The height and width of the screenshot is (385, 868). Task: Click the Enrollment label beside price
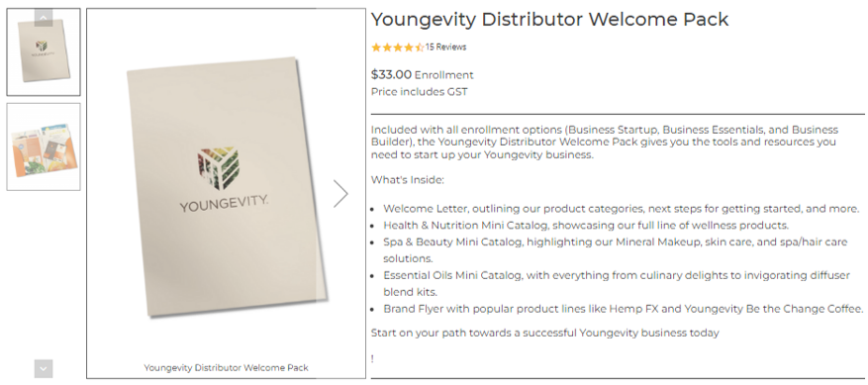444,75
